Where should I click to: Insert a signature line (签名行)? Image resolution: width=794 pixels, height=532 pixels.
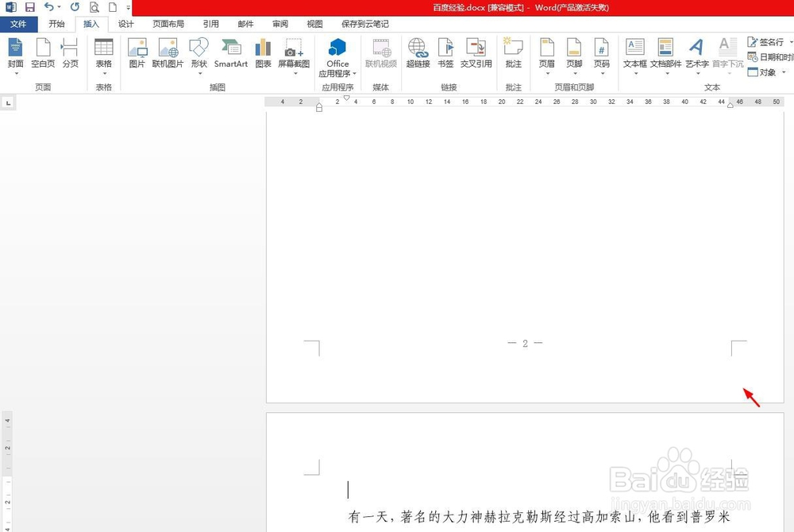765,42
